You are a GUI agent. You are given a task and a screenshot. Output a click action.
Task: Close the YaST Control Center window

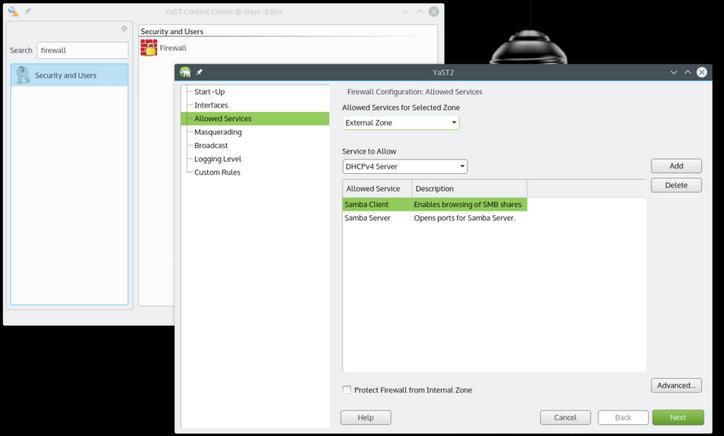click(x=434, y=12)
